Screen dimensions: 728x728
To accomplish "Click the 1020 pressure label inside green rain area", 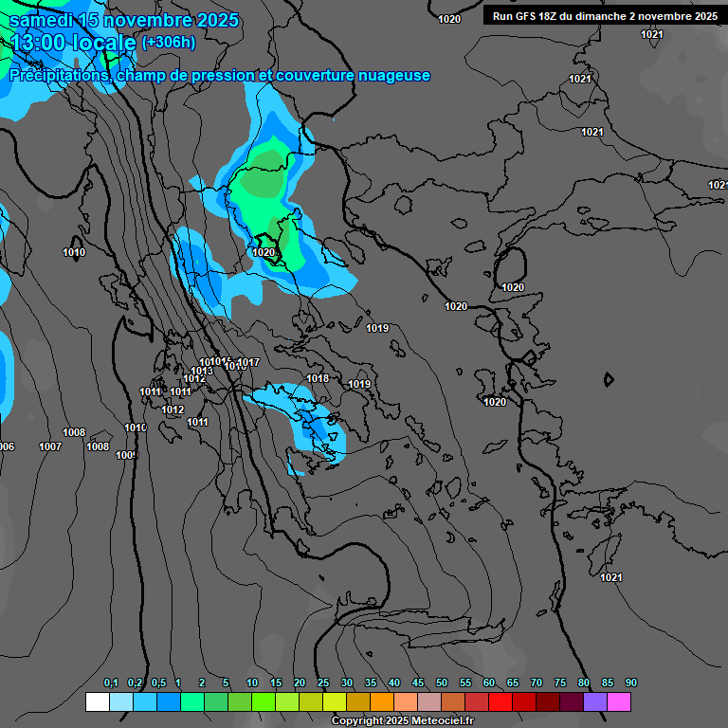I will [x=264, y=252].
